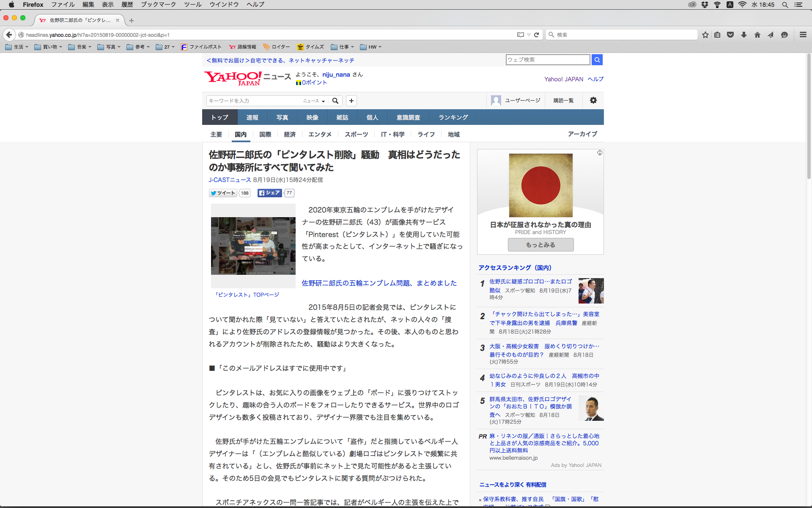
Task: Click the blue web search magnifier button
Action: tap(597, 60)
